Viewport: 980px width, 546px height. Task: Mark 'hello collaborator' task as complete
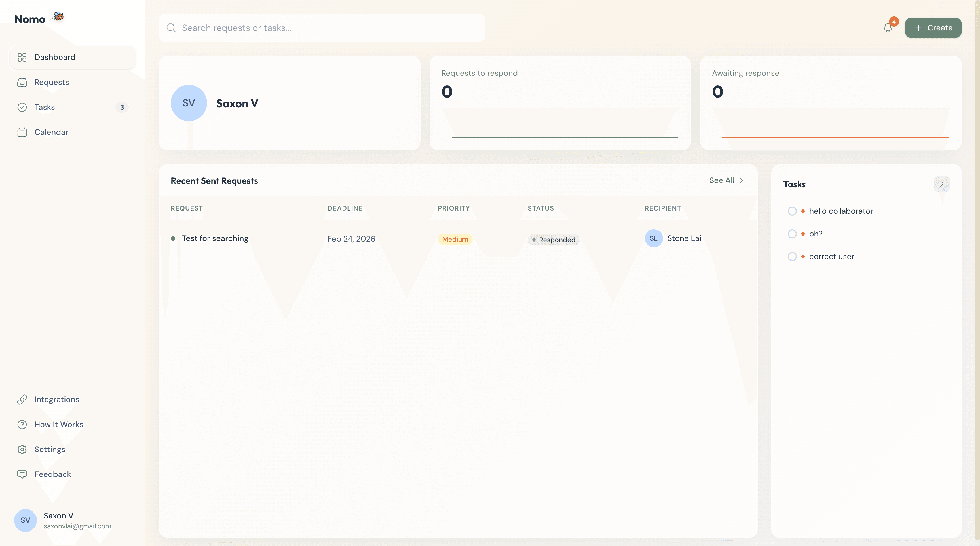pos(792,211)
